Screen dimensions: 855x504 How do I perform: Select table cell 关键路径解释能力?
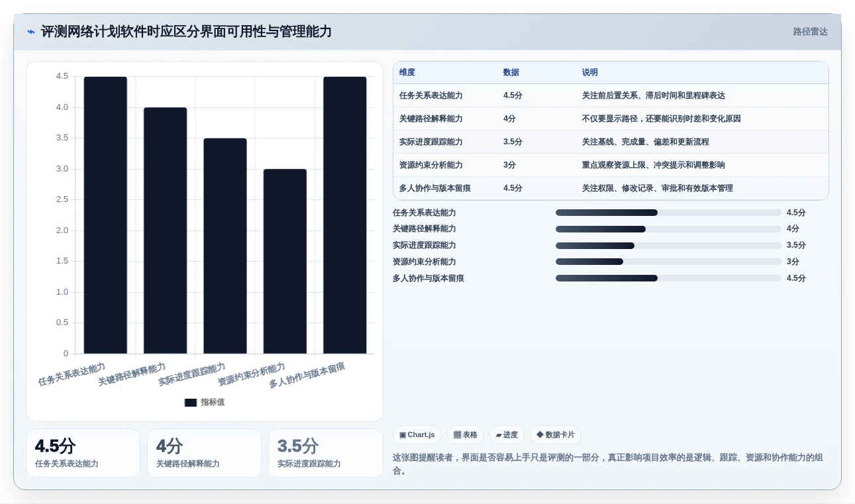431,119
